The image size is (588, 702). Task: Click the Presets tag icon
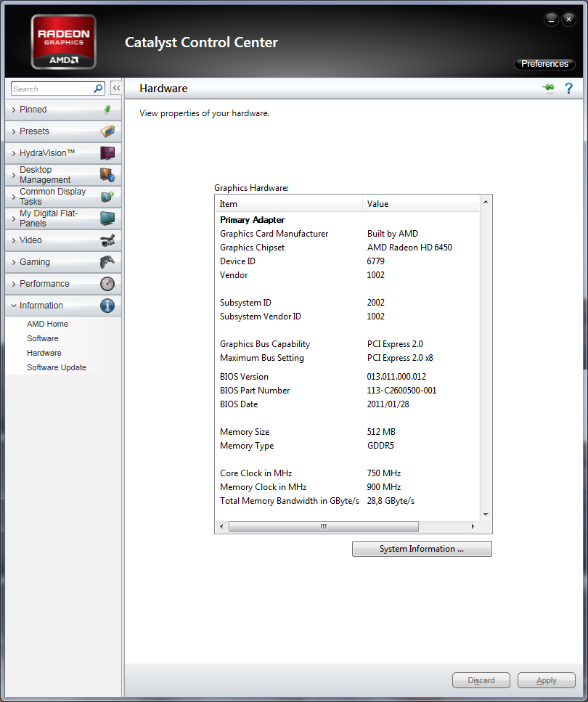[107, 131]
